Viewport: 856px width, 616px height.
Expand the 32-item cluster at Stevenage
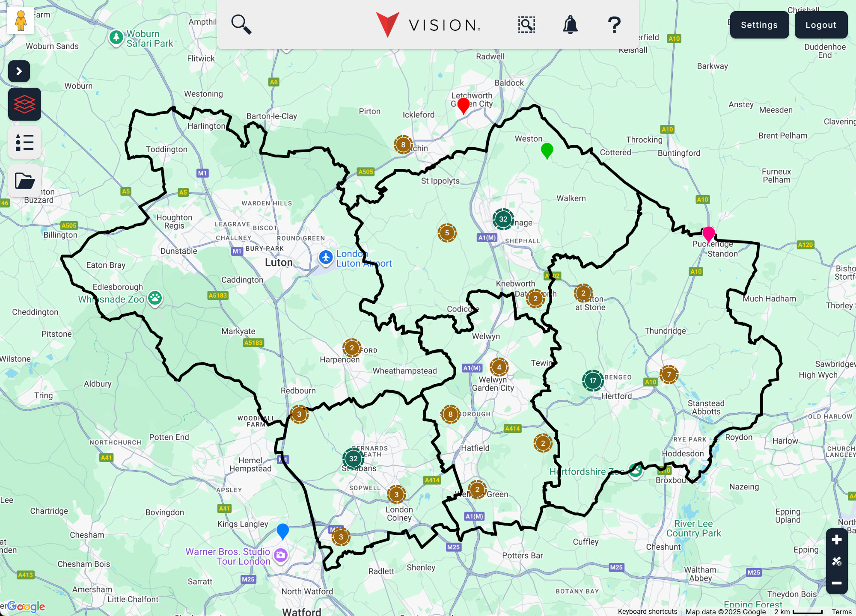(503, 219)
